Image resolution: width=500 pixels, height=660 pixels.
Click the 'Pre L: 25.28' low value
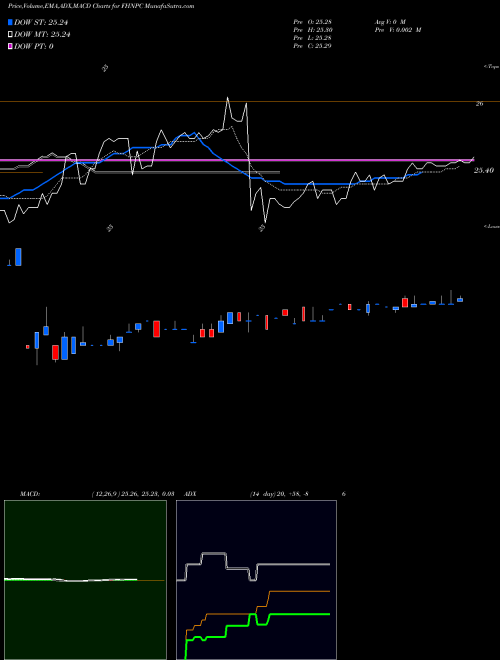pyautogui.click(x=313, y=38)
